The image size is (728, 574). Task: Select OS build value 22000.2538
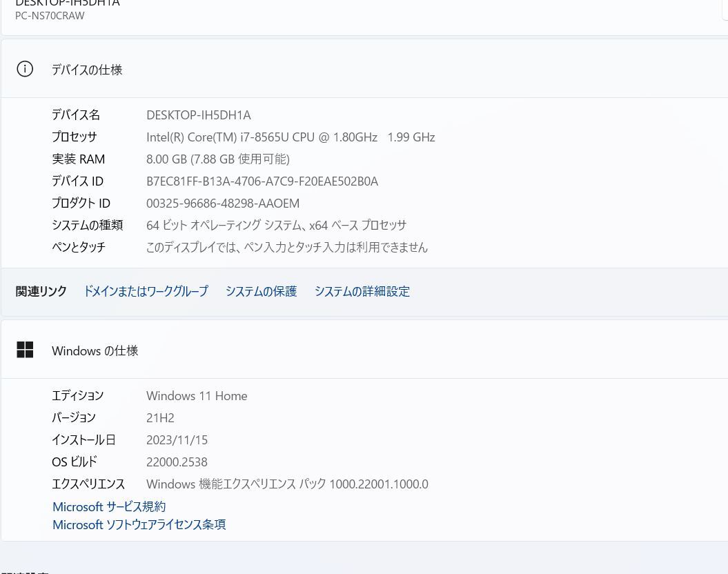point(177,462)
